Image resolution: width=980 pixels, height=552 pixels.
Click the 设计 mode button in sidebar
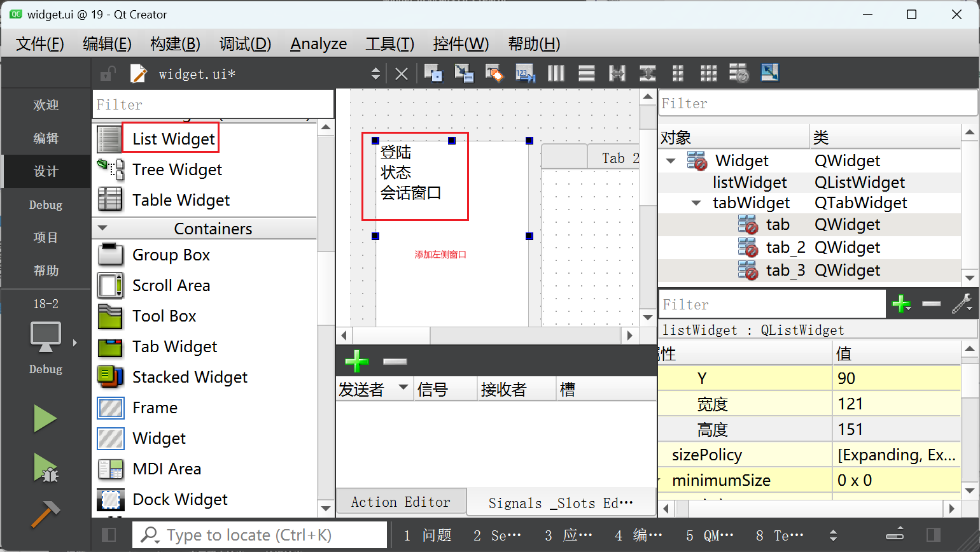tap(45, 171)
